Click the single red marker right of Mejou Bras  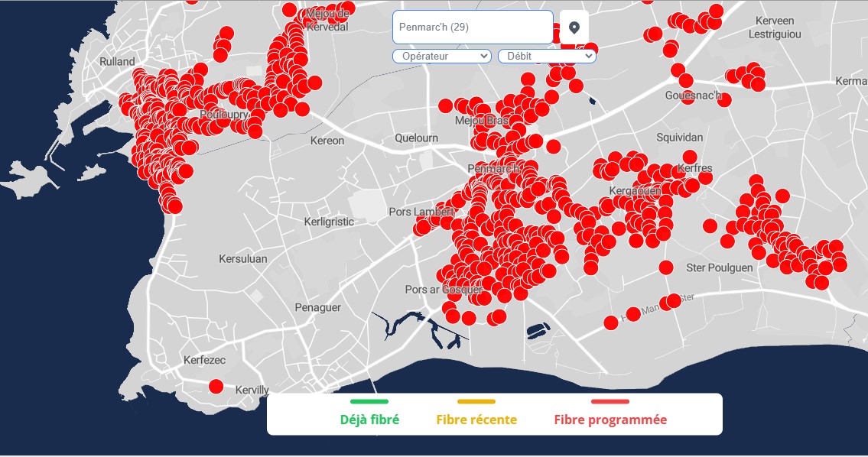[554, 146]
